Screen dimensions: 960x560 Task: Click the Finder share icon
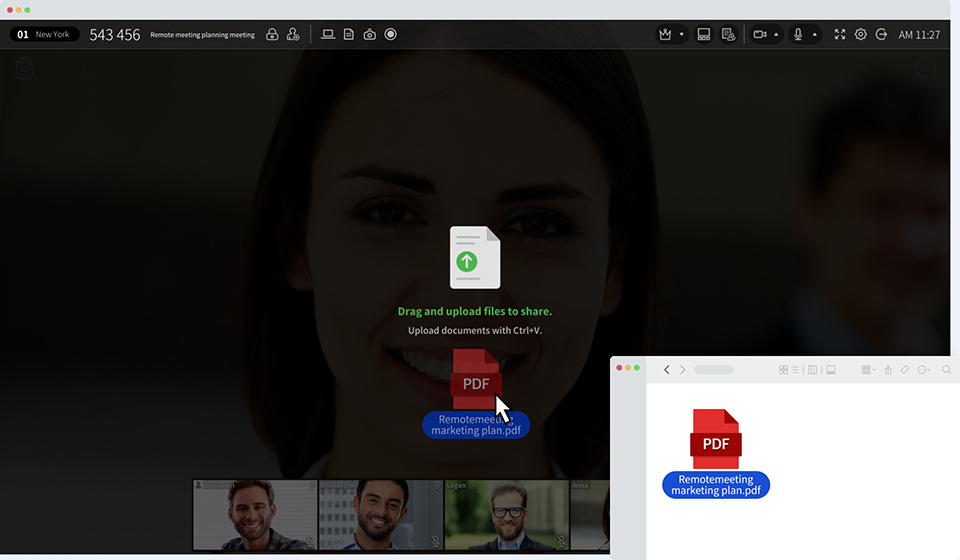(888, 370)
